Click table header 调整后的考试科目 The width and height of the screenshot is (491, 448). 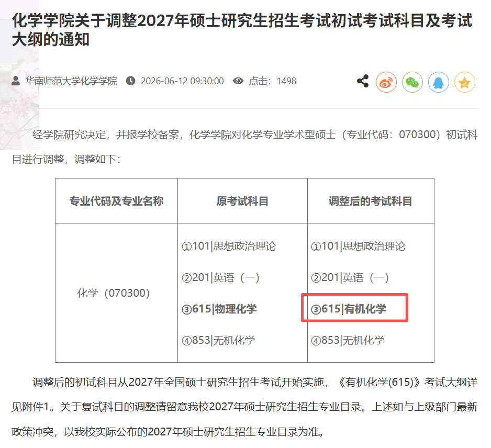point(371,201)
